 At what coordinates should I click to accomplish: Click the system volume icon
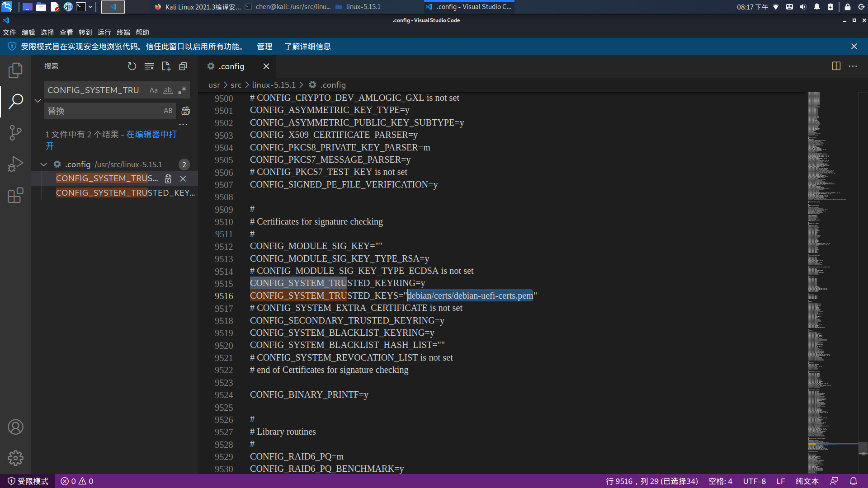tap(803, 7)
